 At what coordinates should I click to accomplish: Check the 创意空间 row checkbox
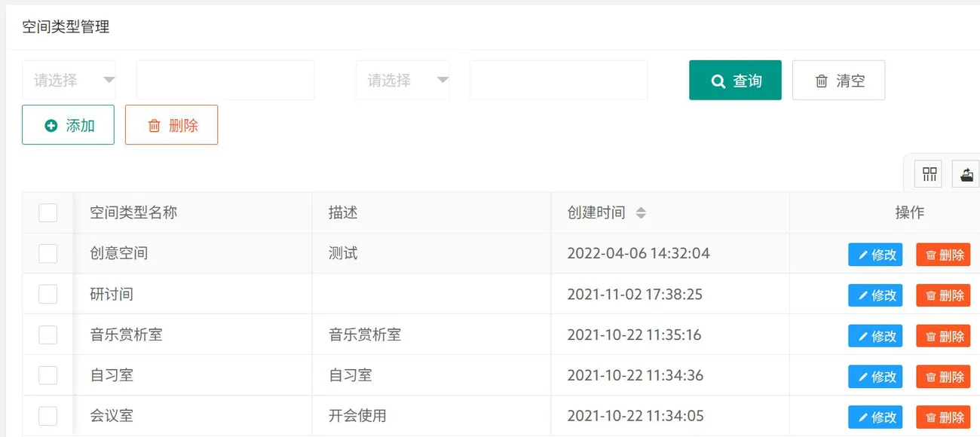48,253
